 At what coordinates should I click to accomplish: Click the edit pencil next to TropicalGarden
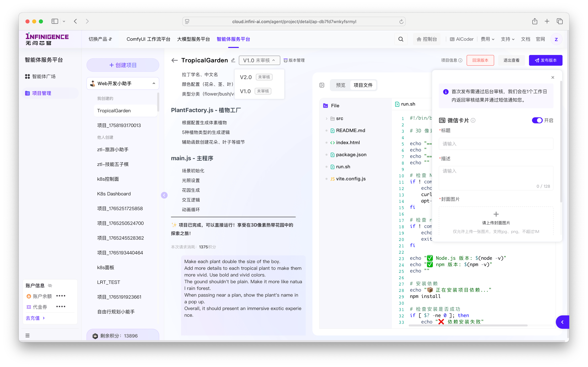[233, 60]
